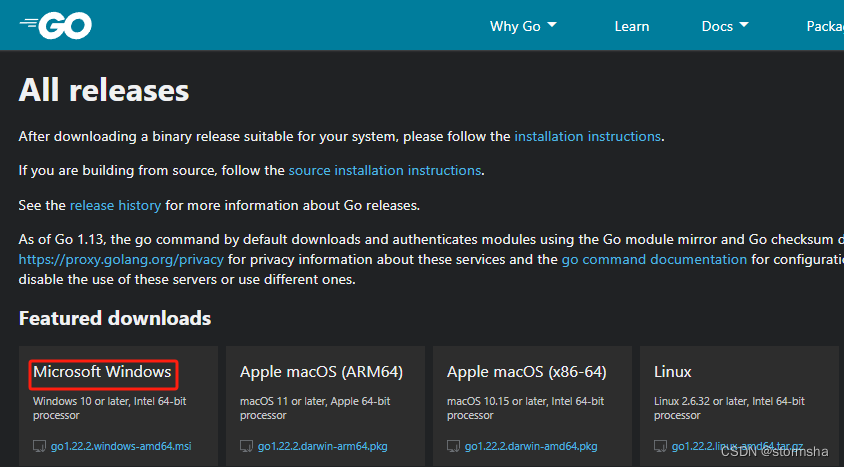This screenshot has width=844, height=467.
Task: Open the release history link
Action: coord(115,205)
